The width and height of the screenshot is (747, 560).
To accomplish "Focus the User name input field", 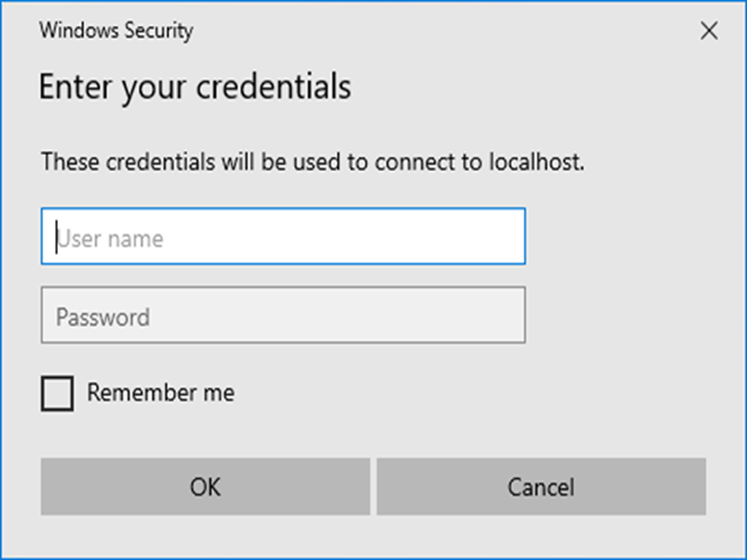I will [x=284, y=236].
